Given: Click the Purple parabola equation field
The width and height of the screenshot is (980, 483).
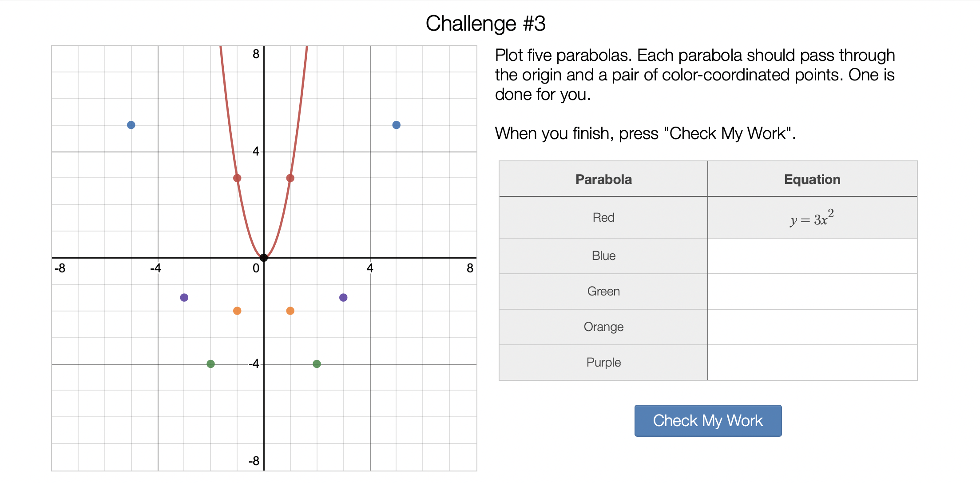Looking at the screenshot, I should click(x=812, y=363).
